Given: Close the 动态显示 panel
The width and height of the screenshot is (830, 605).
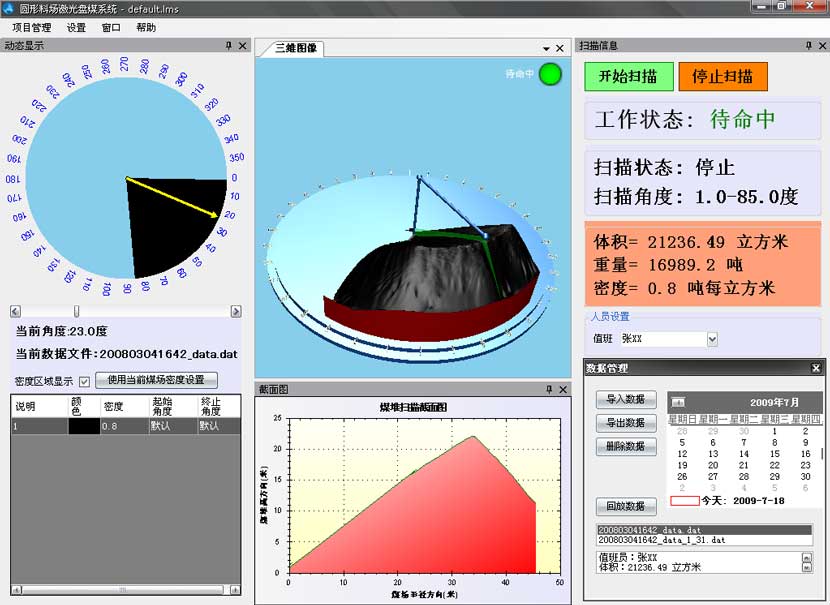Looking at the screenshot, I should (x=242, y=46).
